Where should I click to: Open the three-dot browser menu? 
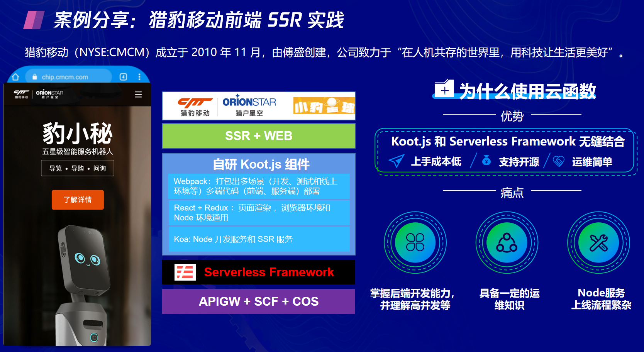point(139,77)
